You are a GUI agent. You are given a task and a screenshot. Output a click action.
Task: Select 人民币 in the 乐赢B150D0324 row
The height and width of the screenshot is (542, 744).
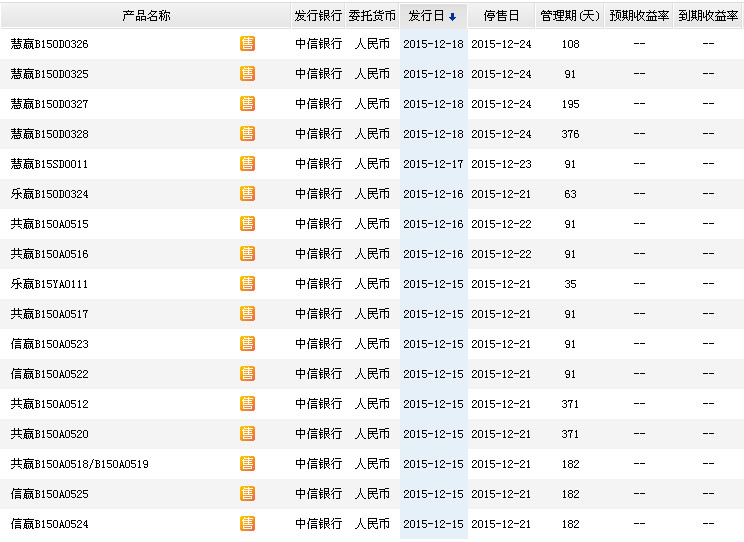point(372,194)
